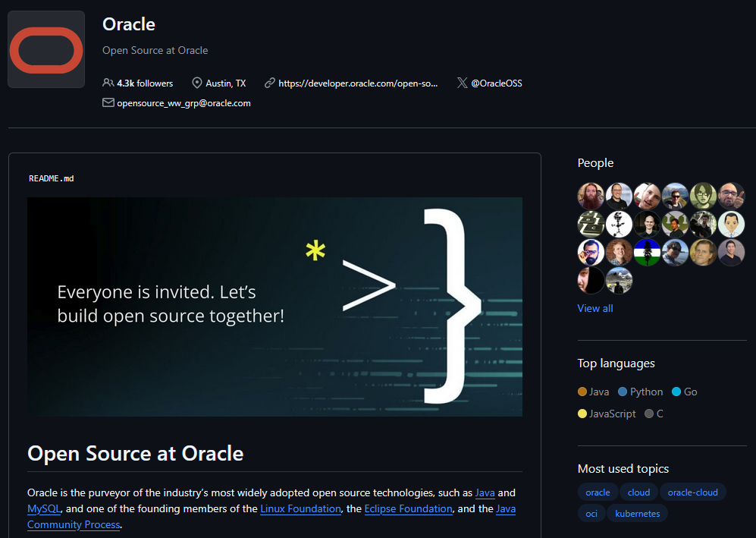Click the yellow JavaScript language dot

coord(582,414)
